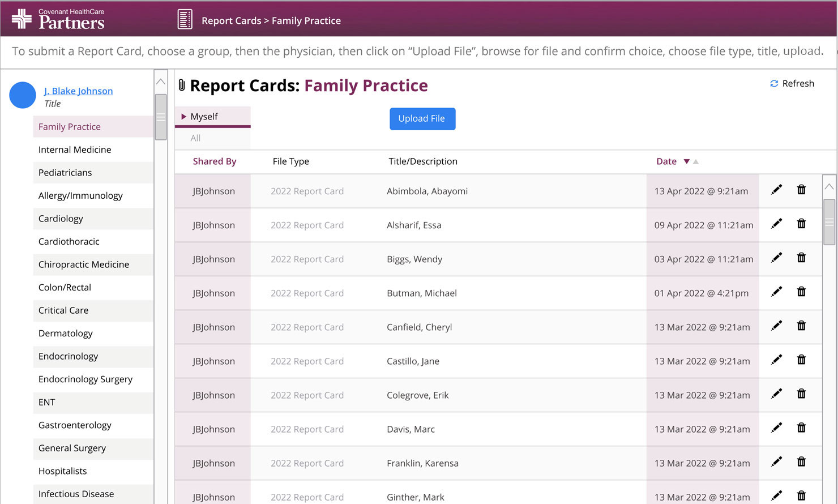This screenshot has height=504, width=838.
Task: Refresh the report cards list
Action: (x=792, y=83)
